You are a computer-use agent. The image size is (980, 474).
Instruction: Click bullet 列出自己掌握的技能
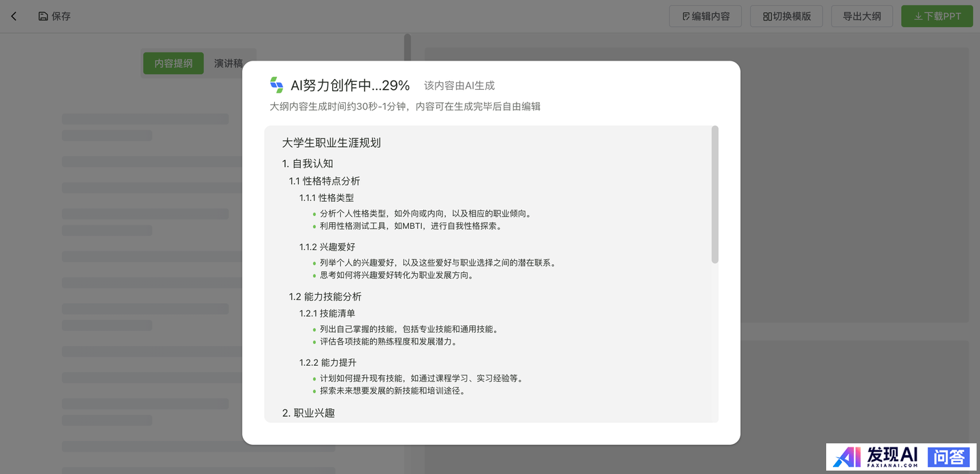(410, 330)
